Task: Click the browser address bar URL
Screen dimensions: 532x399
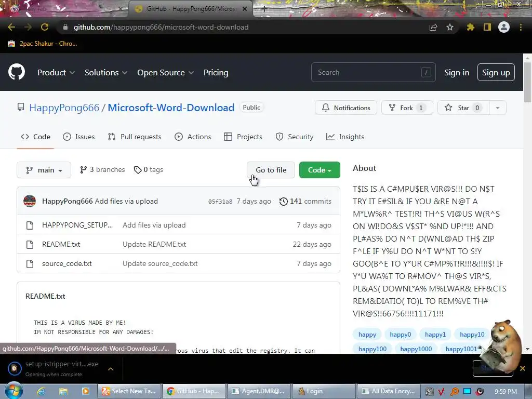Action: (x=161, y=27)
